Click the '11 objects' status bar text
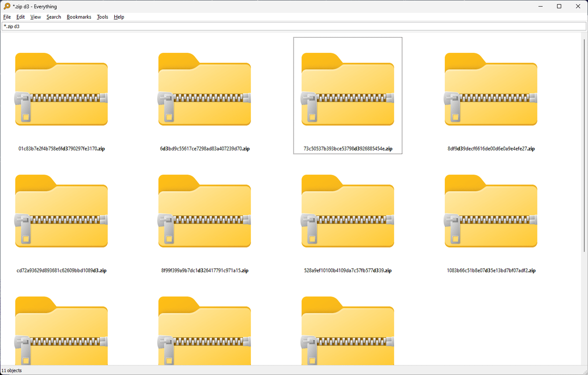Viewport: 588px width, 375px height. coord(12,370)
